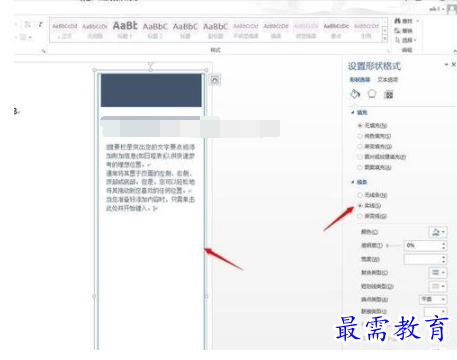Toggle show paragraph marks icon
The width and height of the screenshot is (457, 360).
[x=40, y=24]
